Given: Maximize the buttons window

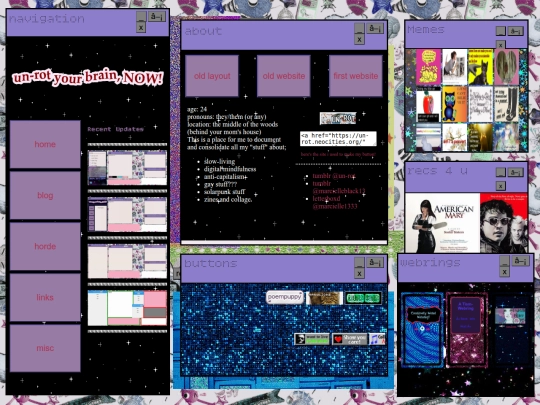Looking at the screenshot, I should click(375, 262).
